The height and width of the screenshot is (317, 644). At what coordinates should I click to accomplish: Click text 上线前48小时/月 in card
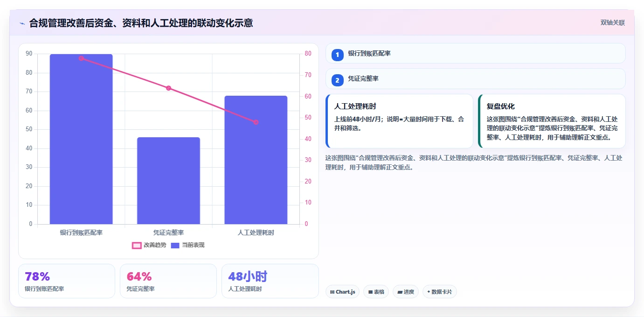click(357, 119)
